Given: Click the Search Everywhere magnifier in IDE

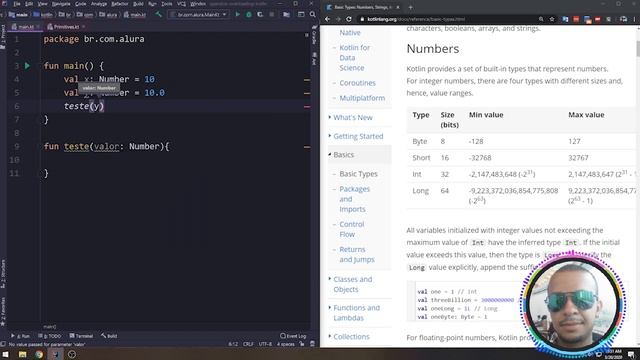Looking at the screenshot, I should point(313,14).
